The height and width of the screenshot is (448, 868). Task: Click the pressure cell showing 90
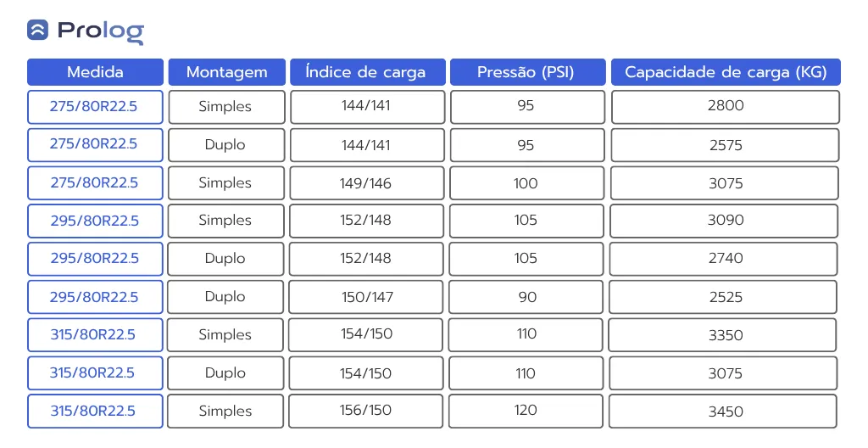coord(526,297)
